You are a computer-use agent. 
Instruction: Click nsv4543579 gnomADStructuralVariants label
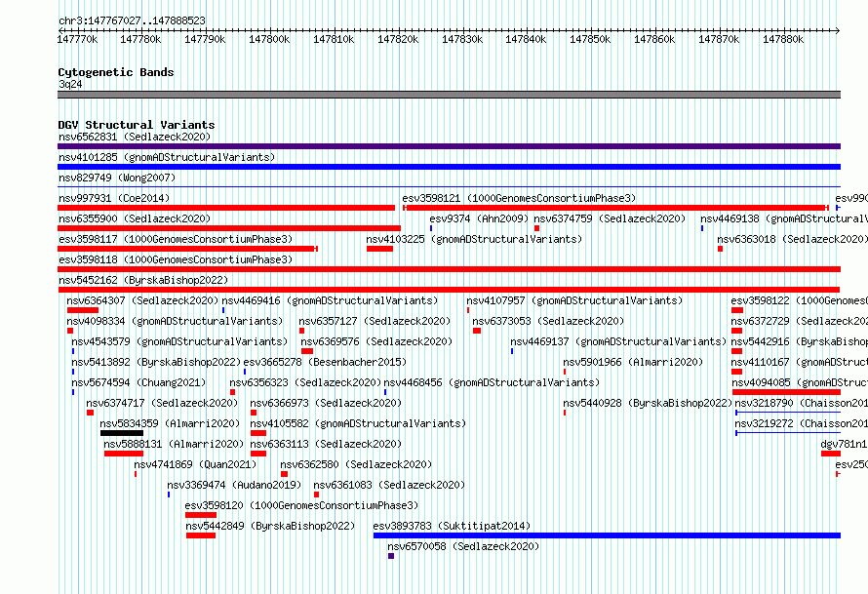[179, 341]
